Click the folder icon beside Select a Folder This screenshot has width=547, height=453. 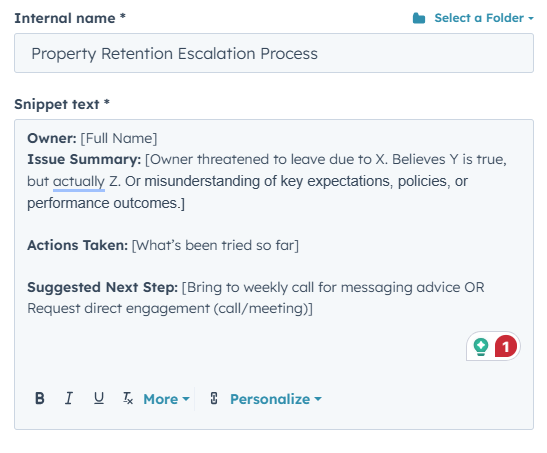[x=419, y=18]
